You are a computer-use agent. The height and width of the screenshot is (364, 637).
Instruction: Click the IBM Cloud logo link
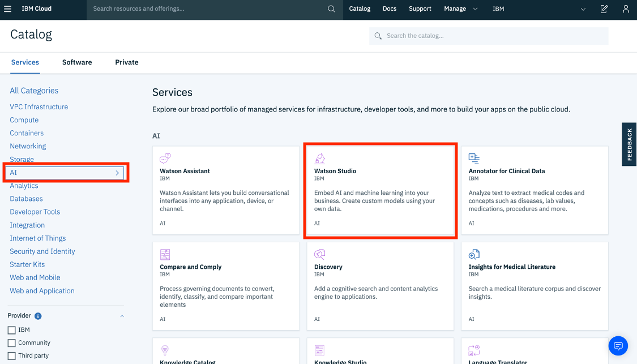click(x=37, y=8)
